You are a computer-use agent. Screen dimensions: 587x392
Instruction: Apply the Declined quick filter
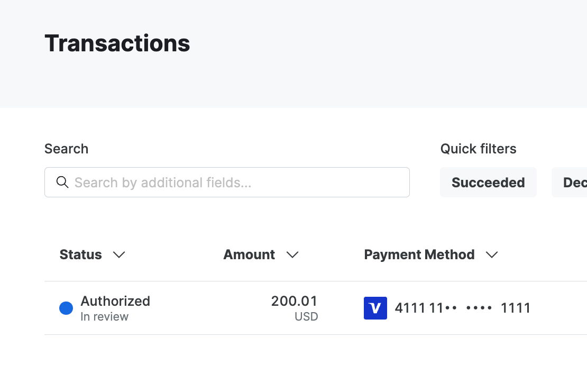(574, 182)
